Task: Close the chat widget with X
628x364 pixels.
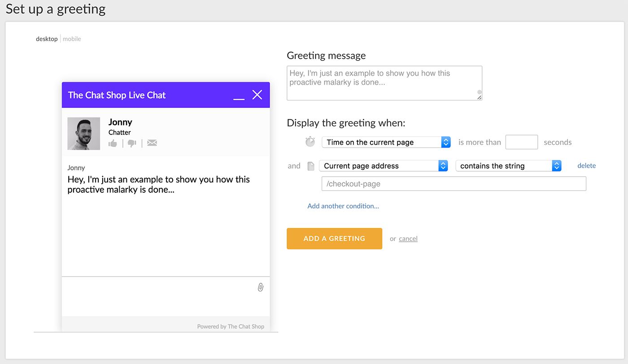Action: [x=257, y=95]
